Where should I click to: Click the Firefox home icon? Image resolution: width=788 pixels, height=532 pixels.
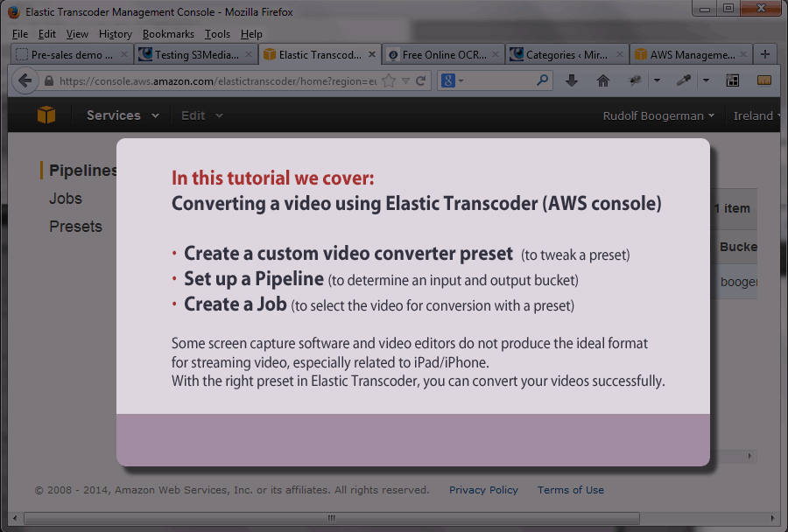tap(602, 80)
